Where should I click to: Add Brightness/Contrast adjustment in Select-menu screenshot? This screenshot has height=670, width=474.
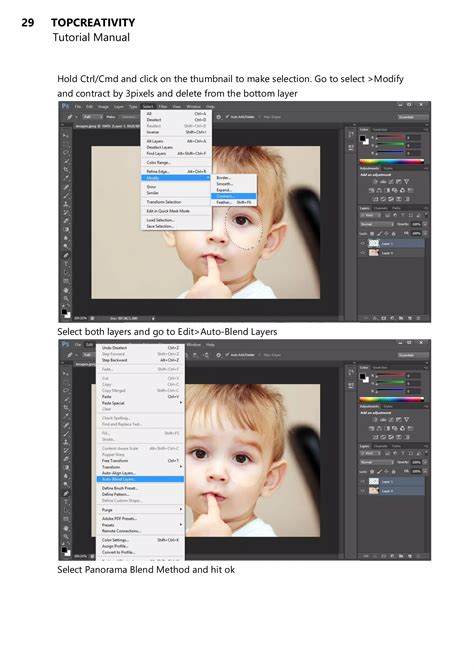pos(375,182)
